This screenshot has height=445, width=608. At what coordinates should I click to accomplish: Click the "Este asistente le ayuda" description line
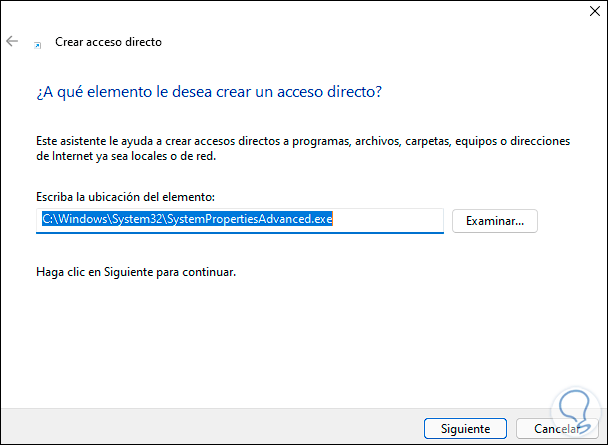tap(303, 142)
